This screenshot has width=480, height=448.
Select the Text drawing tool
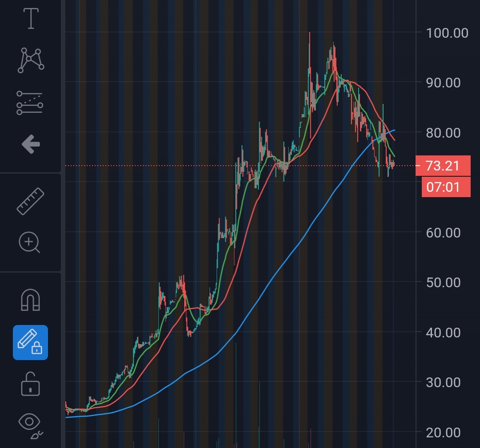[31, 19]
